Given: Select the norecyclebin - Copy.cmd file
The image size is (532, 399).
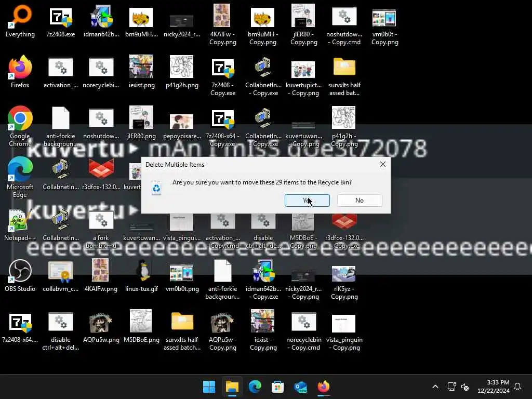Looking at the screenshot, I should [x=303, y=331].
